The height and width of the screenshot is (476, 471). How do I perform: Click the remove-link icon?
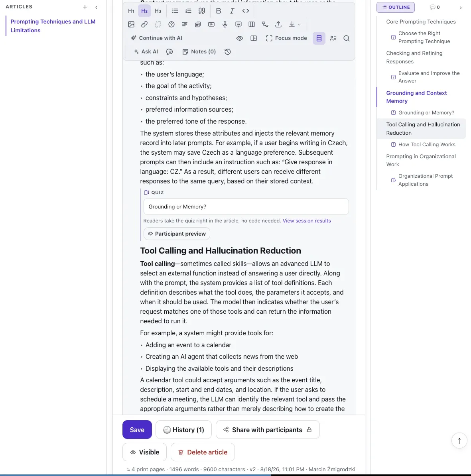[158, 24]
